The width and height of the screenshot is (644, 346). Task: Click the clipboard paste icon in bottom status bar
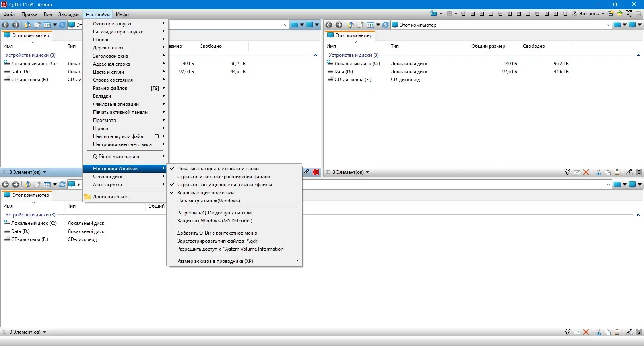(x=617, y=332)
